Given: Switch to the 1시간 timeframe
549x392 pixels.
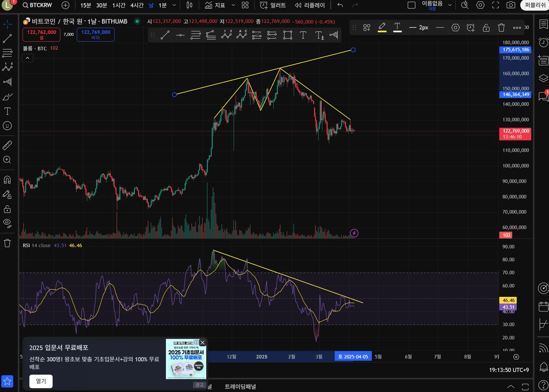Looking at the screenshot, I should [119, 5].
